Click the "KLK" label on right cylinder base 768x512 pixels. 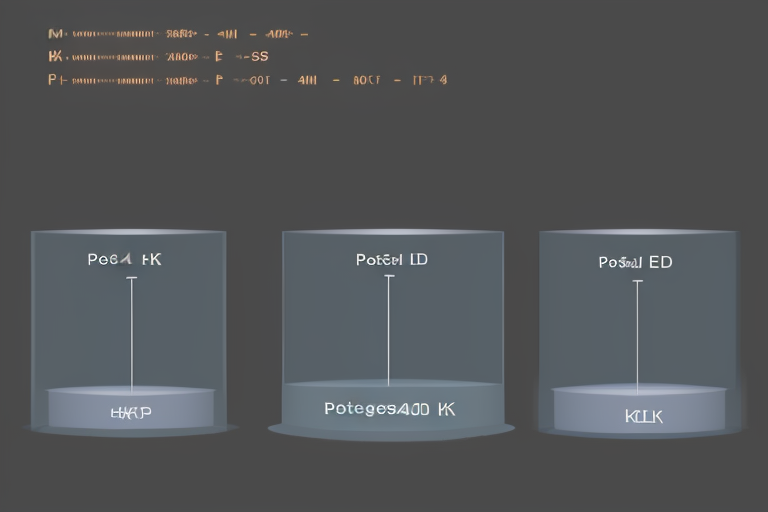tap(643, 415)
